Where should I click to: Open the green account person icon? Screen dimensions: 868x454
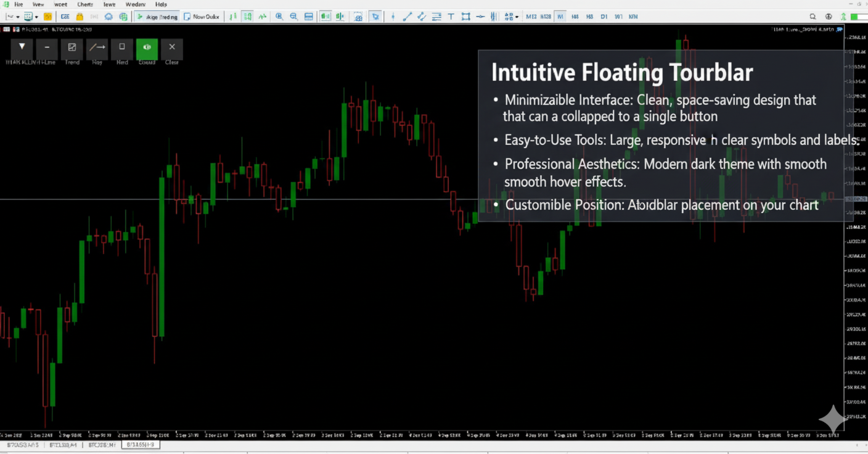843,17
